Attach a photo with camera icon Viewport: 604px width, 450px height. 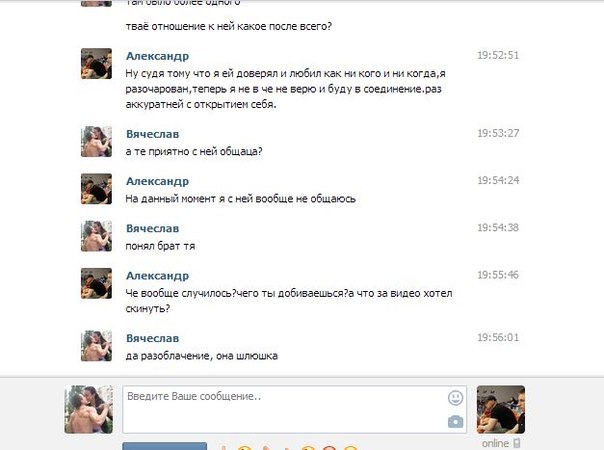tap(455, 422)
